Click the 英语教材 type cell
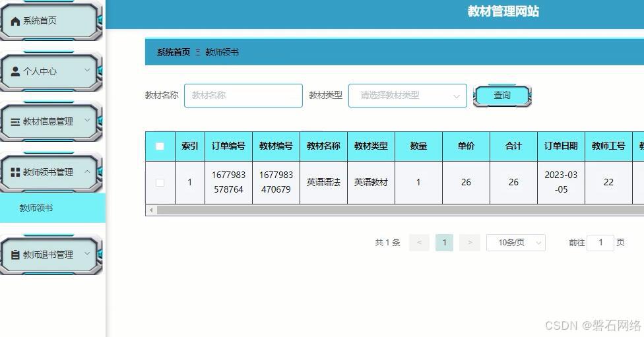Screen dimensions: 644x337 [x=371, y=182]
